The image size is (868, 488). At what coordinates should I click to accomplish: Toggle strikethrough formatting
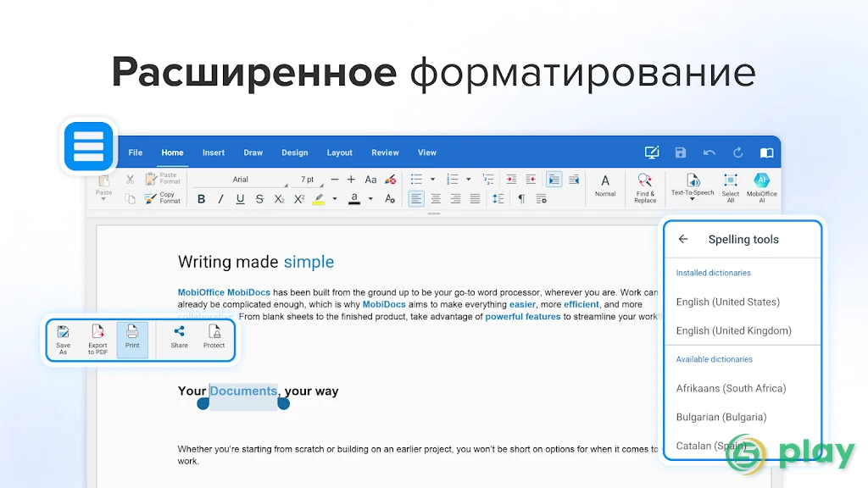tap(259, 199)
